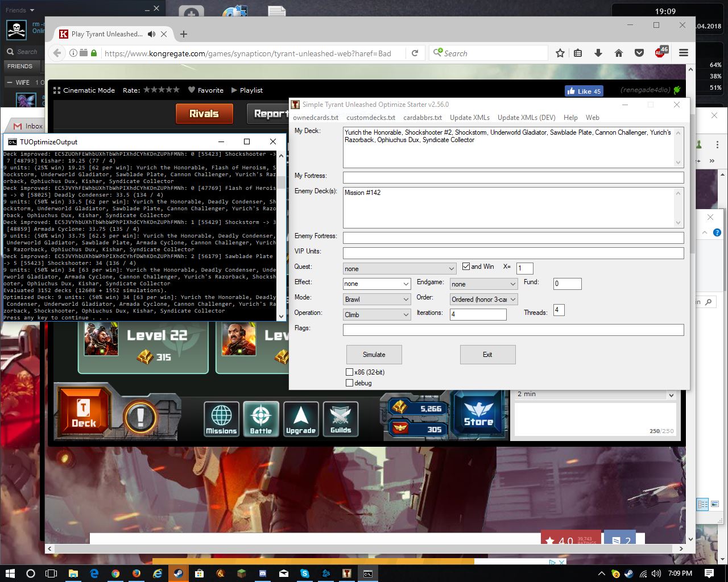Click the Iterations input field
The image size is (728, 582).
click(x=478, y=314)
